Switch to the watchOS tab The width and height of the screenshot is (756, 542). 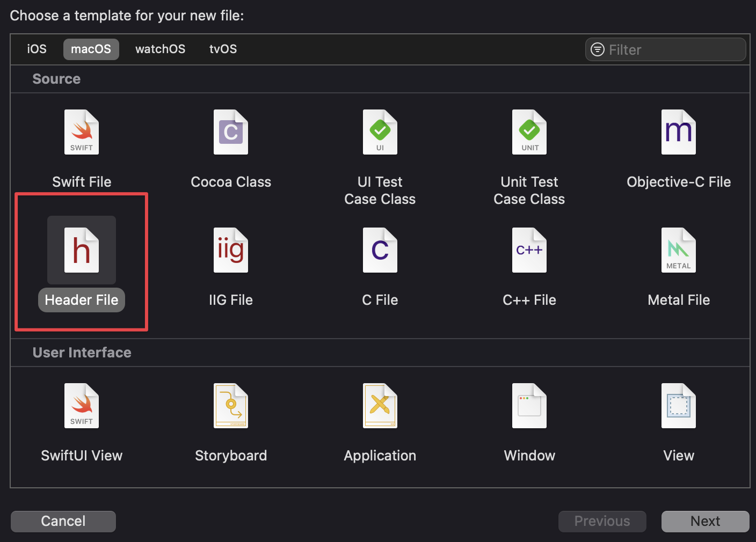pos(160,49)
